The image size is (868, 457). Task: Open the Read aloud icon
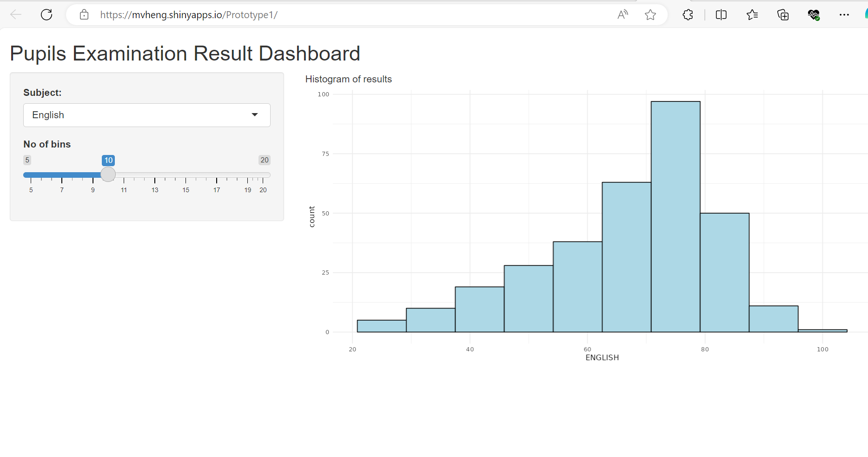pyautogui.click(x=623, y=15)
